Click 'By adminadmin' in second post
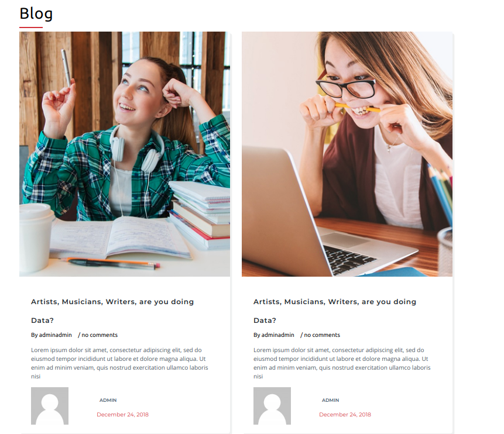 coord(274,335)
